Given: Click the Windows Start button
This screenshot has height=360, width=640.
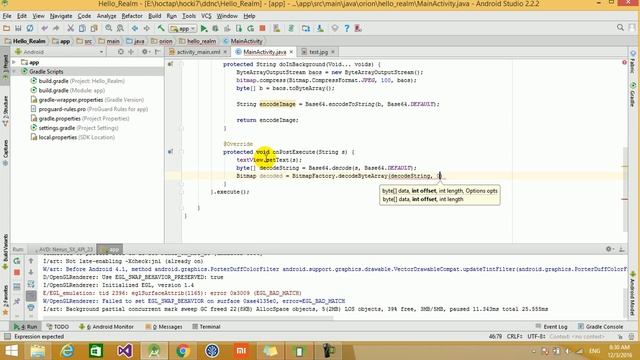Looking at the screenshot, I should (x=11, y=351).
